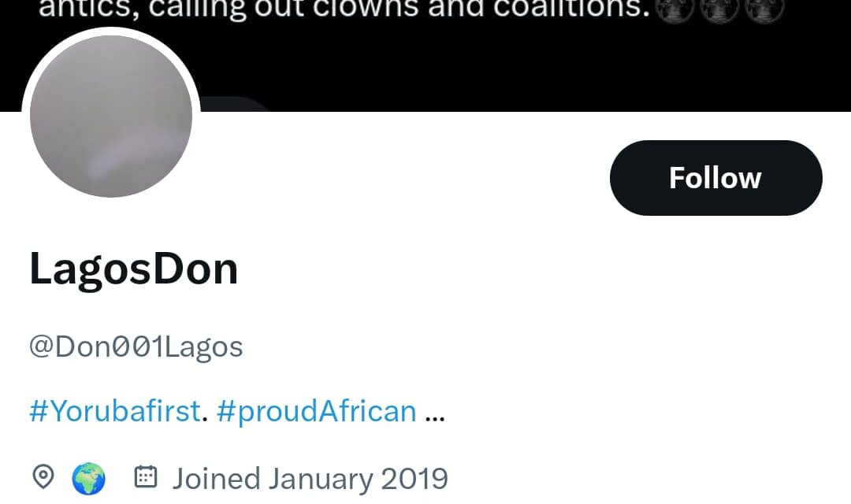
Task: Open the #Yorubafirst hashtag link
Action: [x=114, y=410]
